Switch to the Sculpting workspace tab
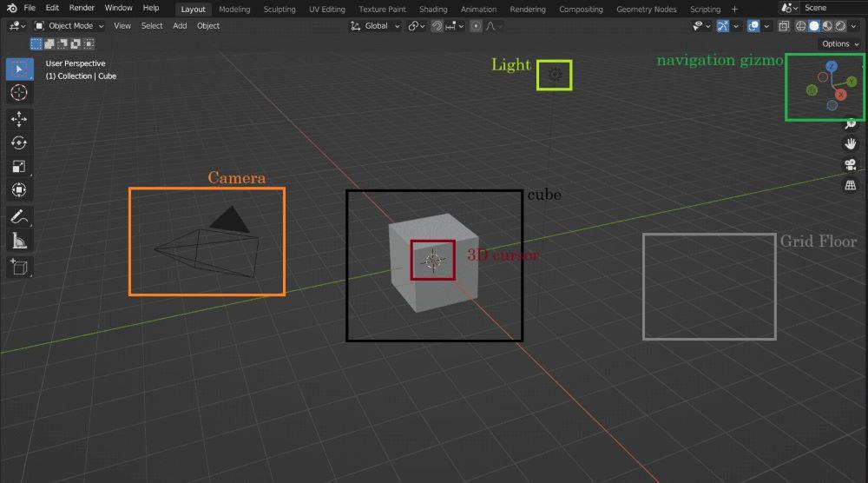Screen dimensions: 868x483 (279, 9)
